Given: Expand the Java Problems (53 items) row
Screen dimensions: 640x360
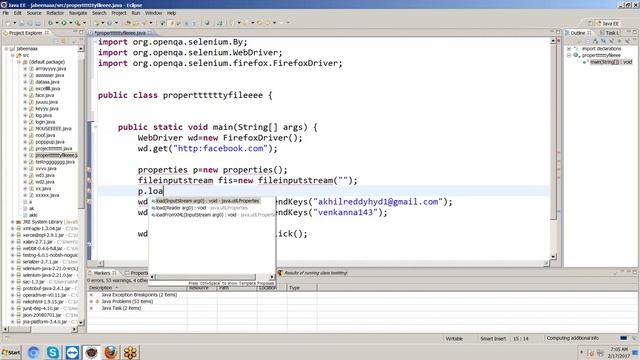Looking at the screenshot, I should tap(91, 301).
